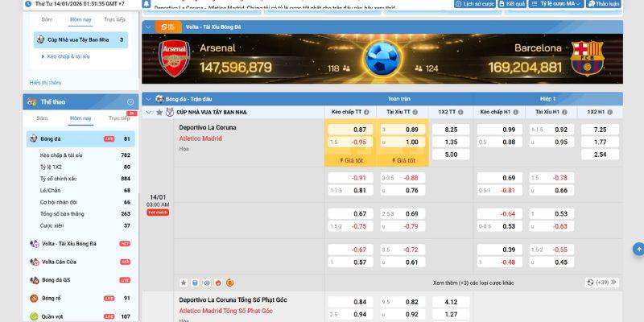Viewport: 644px width, 322px height.
Task: Select Hôm nay tab under Thể thao
Action: (x=80, y=118)
